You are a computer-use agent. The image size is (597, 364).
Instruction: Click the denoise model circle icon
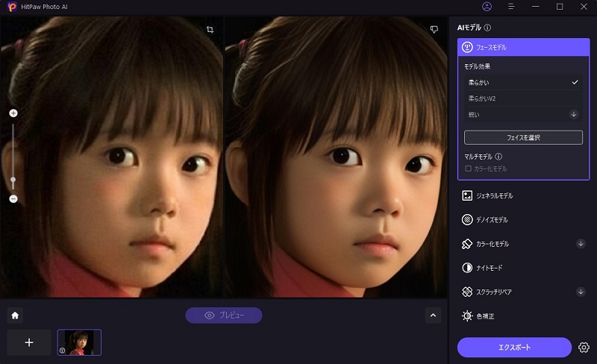(467, 220)
